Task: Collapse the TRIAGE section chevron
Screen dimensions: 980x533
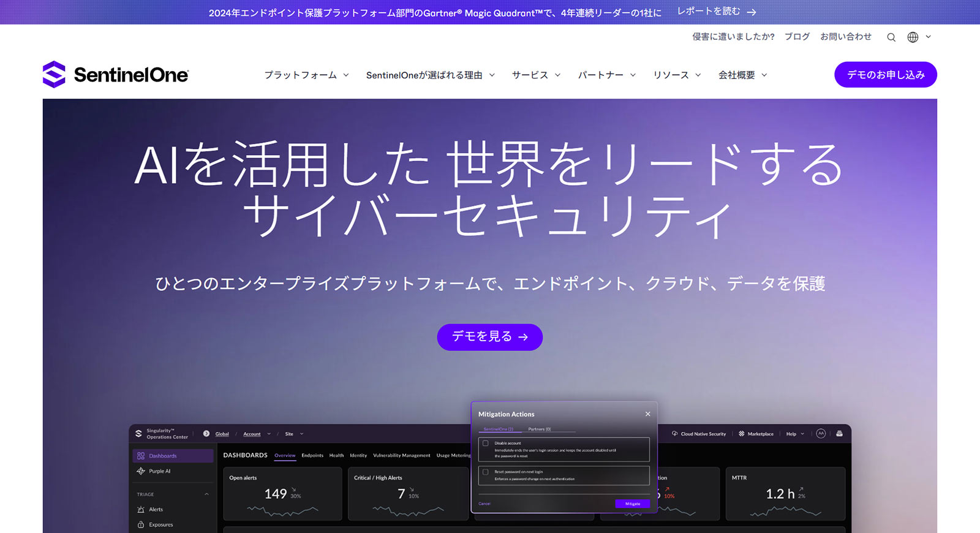Action: (x=206, y=494)
